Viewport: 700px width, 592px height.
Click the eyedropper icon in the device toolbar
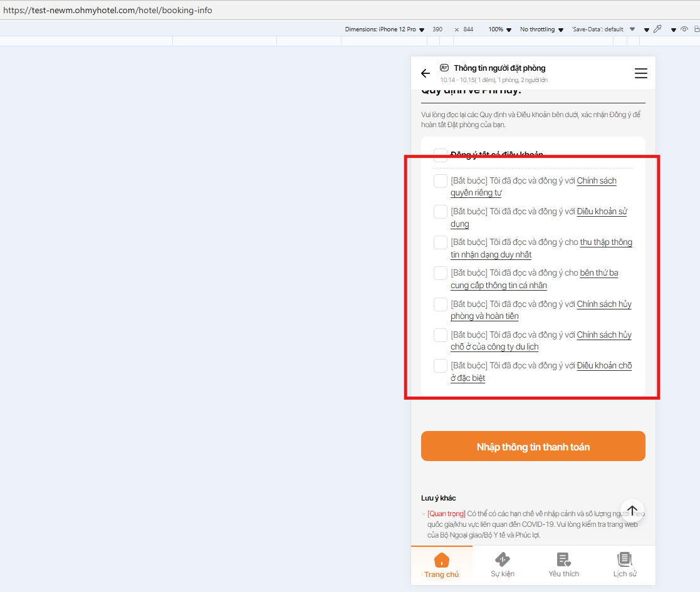point(657,29)
